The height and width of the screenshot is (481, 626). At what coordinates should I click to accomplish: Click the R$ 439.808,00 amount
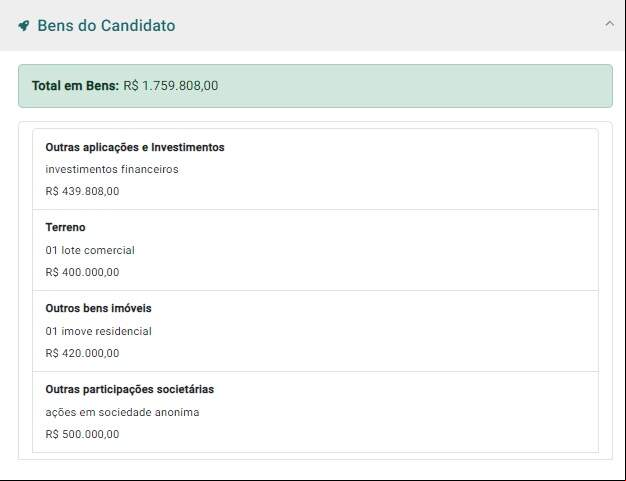pos(82,191)
